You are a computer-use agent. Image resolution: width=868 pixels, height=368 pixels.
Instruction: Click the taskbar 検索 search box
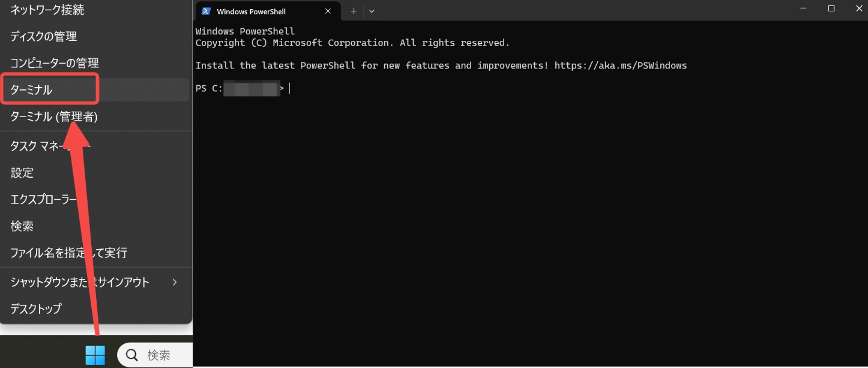tap(155, 355)
